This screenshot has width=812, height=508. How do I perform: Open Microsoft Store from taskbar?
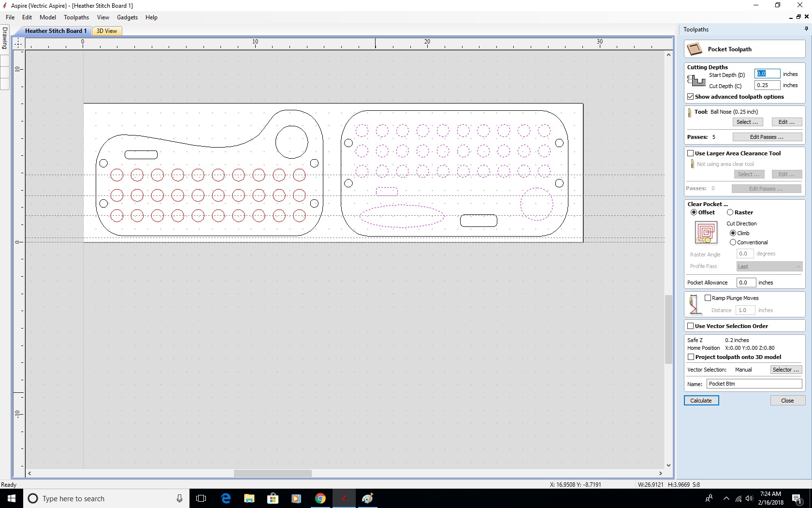273,498
